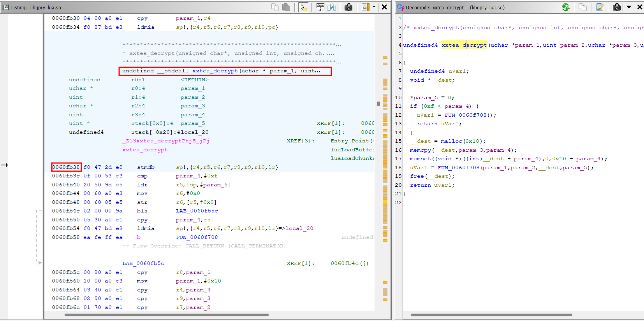This screenshot has width=644, height=321.
Task: Refresh the decompiler output
Action: 566,7
